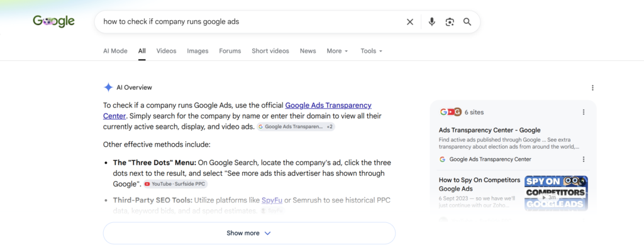The height and width of the screenshot is (248, 644).
Task: Start voice search with microphone icon
Action: (x=431, y=22)
